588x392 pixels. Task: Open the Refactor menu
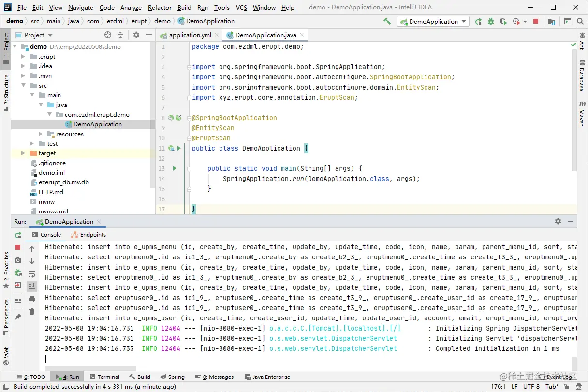pos(160,7)
